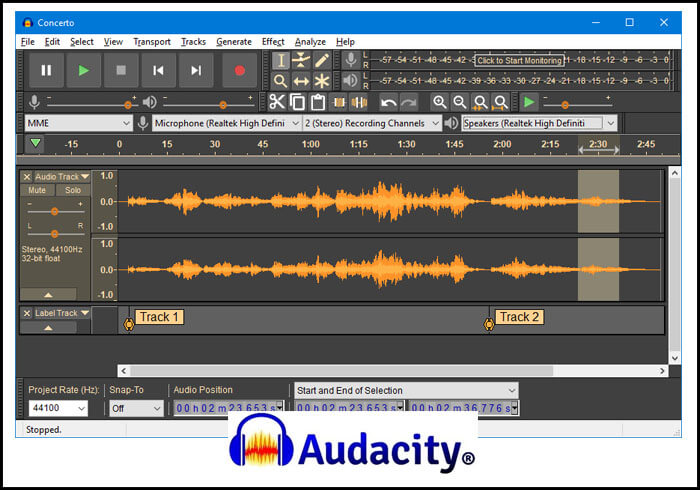Open the Snap-To Off dropdown
Viewport: 700px width, 490px height.
[x=136, y=408]
